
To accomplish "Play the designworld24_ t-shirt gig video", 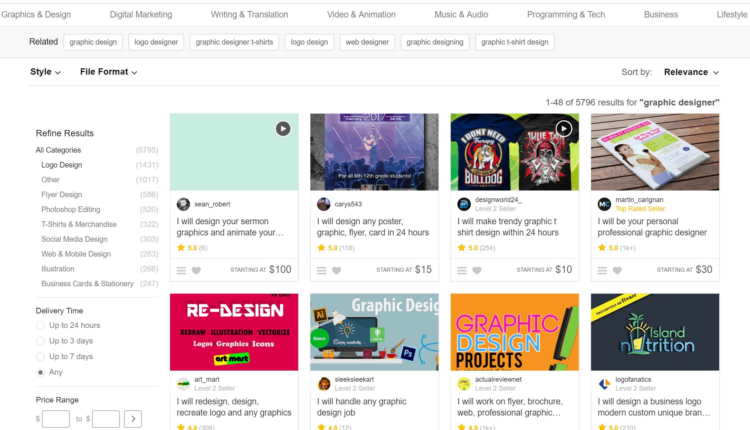I will click(564, 128).
